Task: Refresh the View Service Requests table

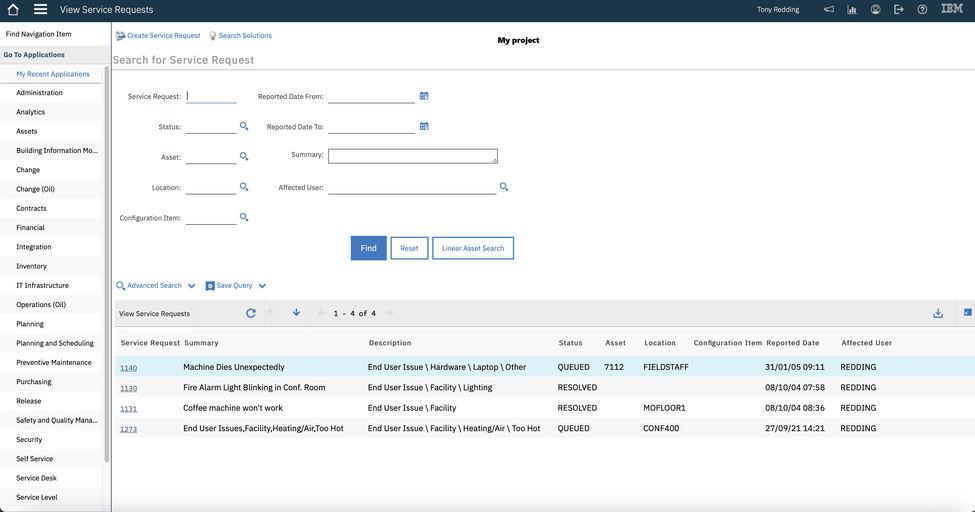Action: [x=251, y=313]
